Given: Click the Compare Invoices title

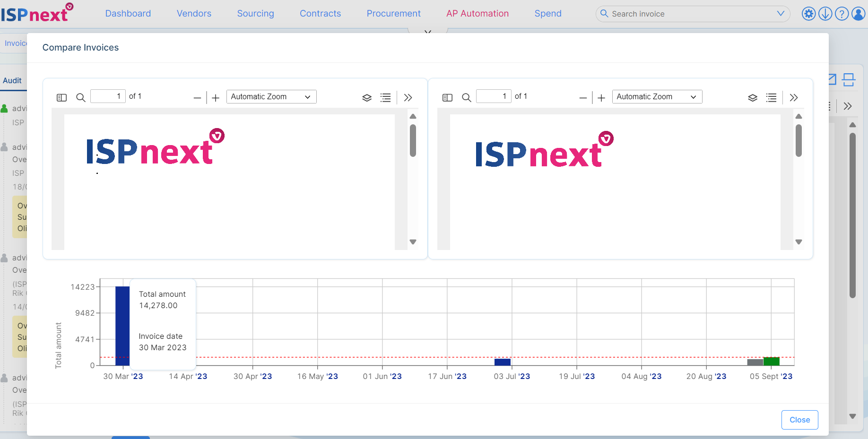Looking at the screenshot, I should 80,48.
